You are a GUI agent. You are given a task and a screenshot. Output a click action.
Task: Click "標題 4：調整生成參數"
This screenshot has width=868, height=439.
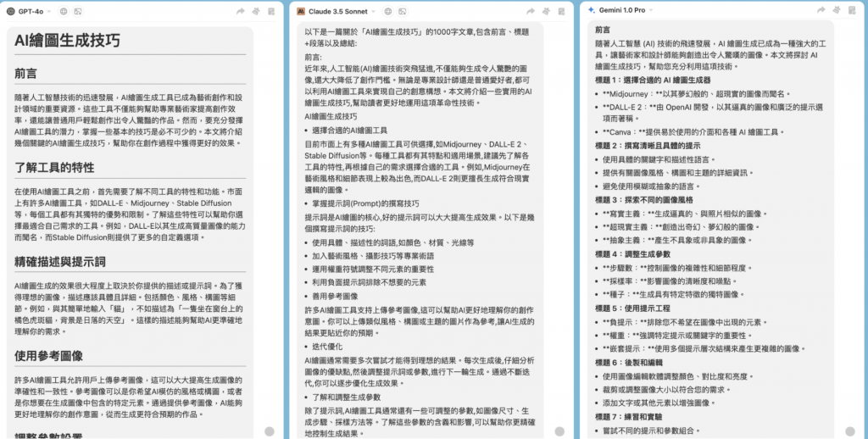632,254
